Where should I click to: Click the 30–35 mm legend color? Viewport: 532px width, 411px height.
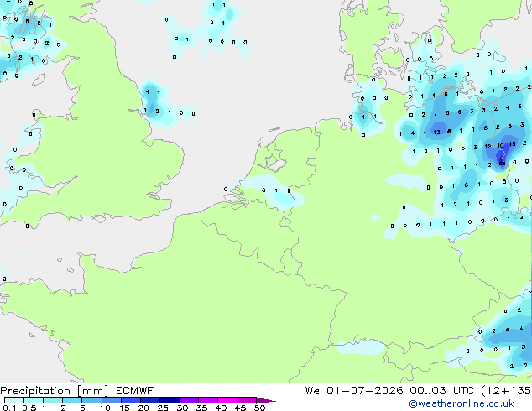[x=189, y=400]
